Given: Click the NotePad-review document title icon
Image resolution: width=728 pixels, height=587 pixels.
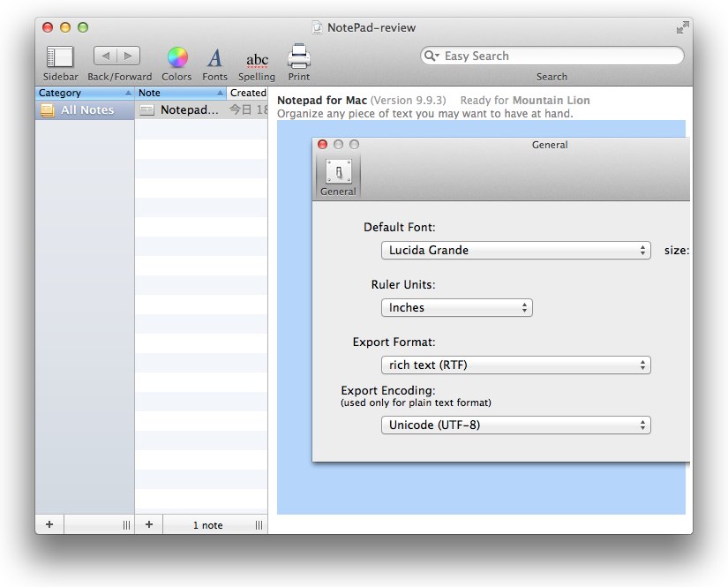Looking at the screenshot, I should coord(317,27).
